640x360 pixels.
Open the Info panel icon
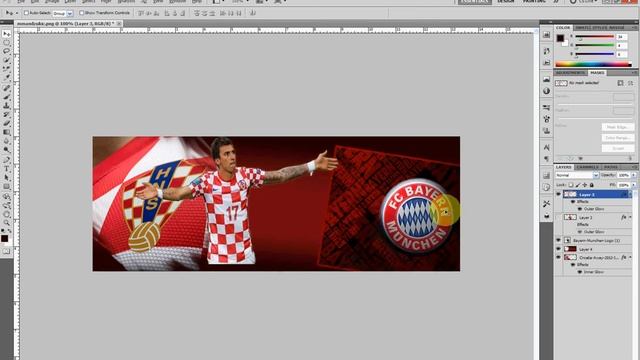coord(547,91)
